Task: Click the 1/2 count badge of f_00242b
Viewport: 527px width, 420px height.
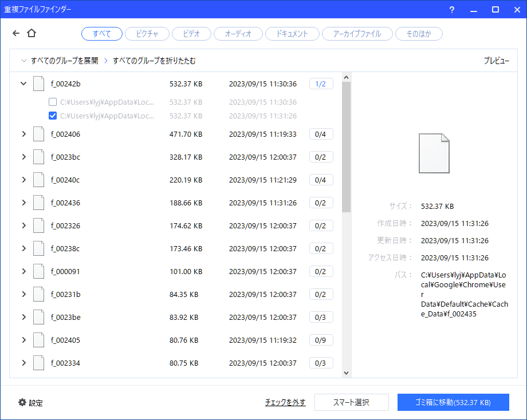Action: 321,84
